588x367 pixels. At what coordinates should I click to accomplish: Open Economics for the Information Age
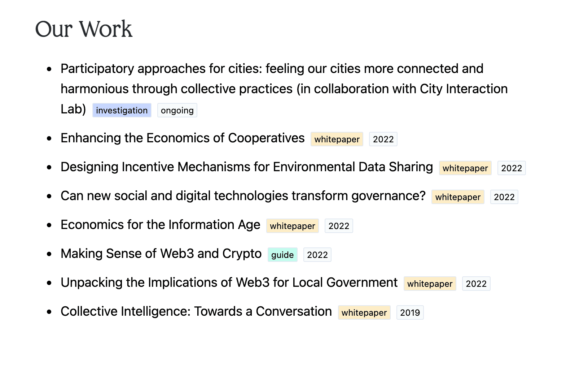tap(160, 225)
